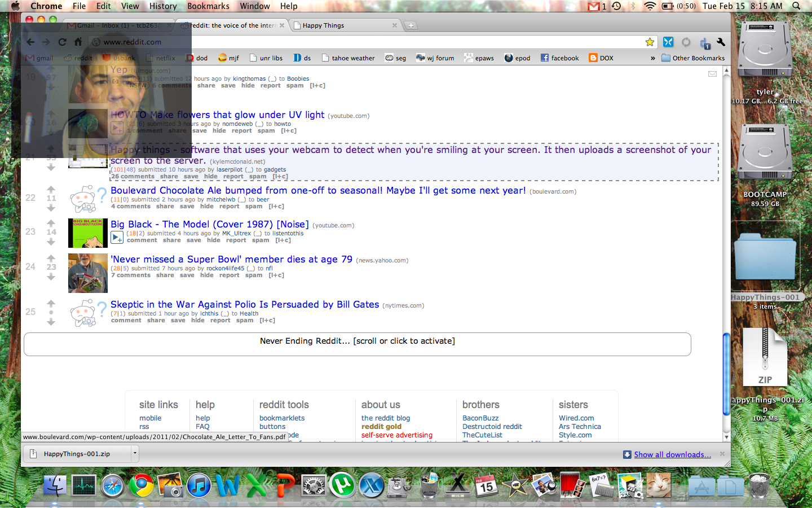Open the History menu in menu bar
This screenshot has height=508, width=812.
tap(163, 6)
